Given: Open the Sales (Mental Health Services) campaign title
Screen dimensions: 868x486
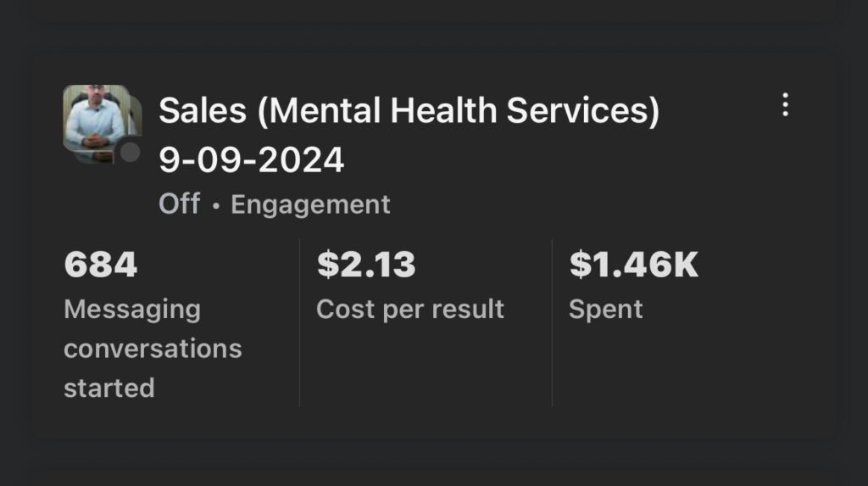Looking at the screenshot, I should (409, 111).
